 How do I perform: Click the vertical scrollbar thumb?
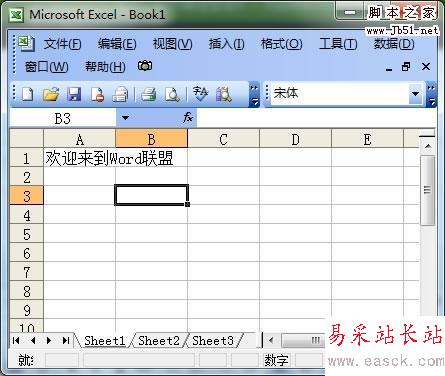[x=427, y=190]
